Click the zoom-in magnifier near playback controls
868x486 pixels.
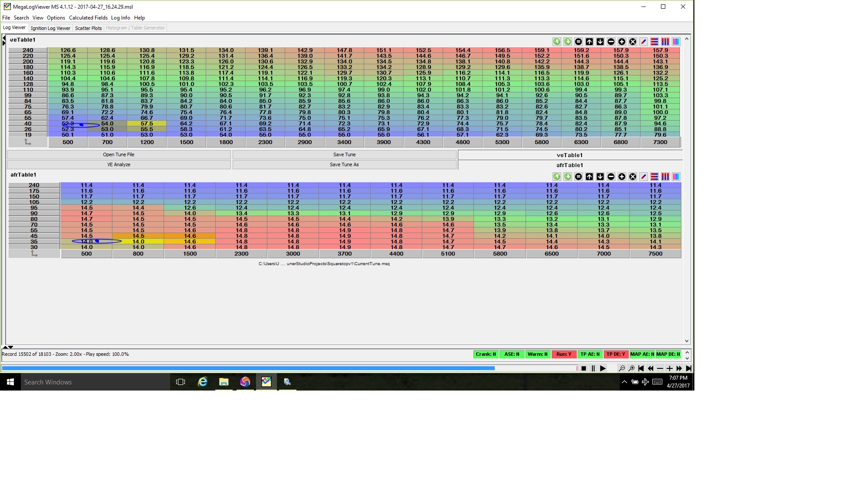click(x=631, y=368)
